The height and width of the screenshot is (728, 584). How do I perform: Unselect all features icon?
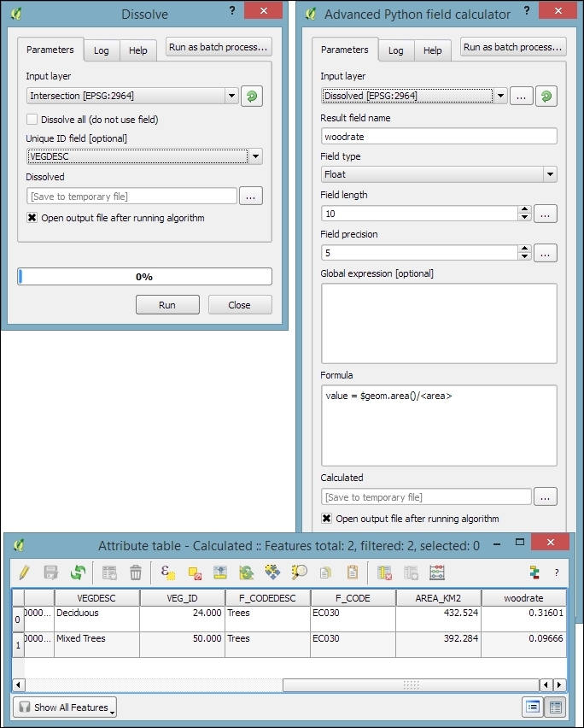tap(195, 573)
